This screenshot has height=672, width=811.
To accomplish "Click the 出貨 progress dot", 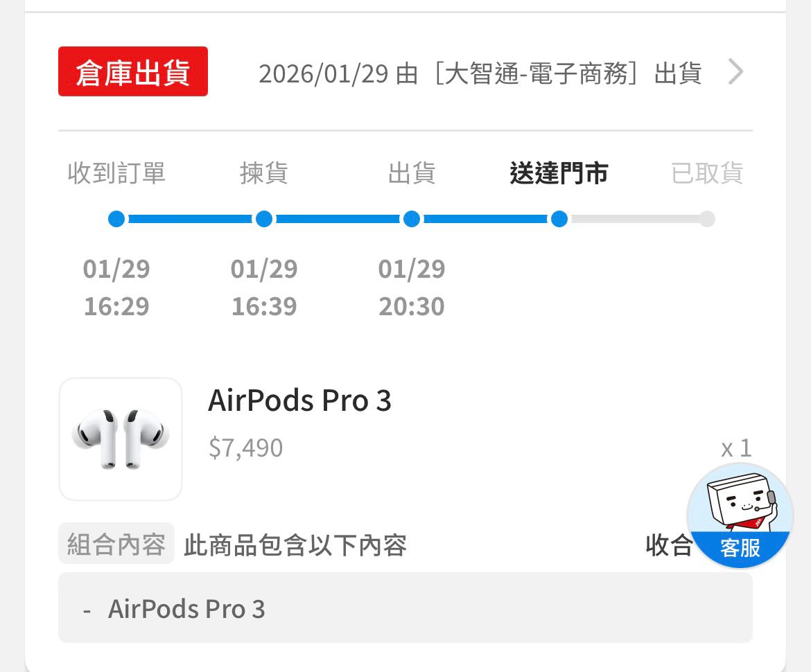I will [x=412, y=220].
